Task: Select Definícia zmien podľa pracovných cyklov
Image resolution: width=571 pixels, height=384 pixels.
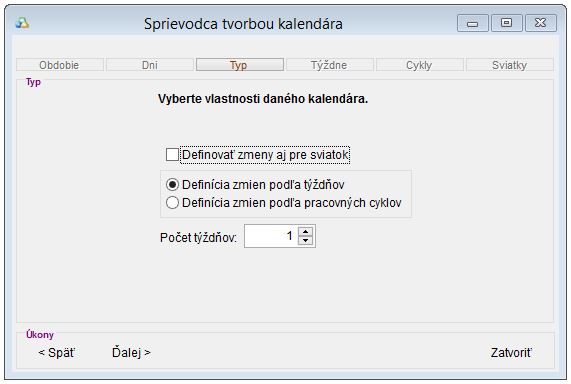Action: click(172, 203)
